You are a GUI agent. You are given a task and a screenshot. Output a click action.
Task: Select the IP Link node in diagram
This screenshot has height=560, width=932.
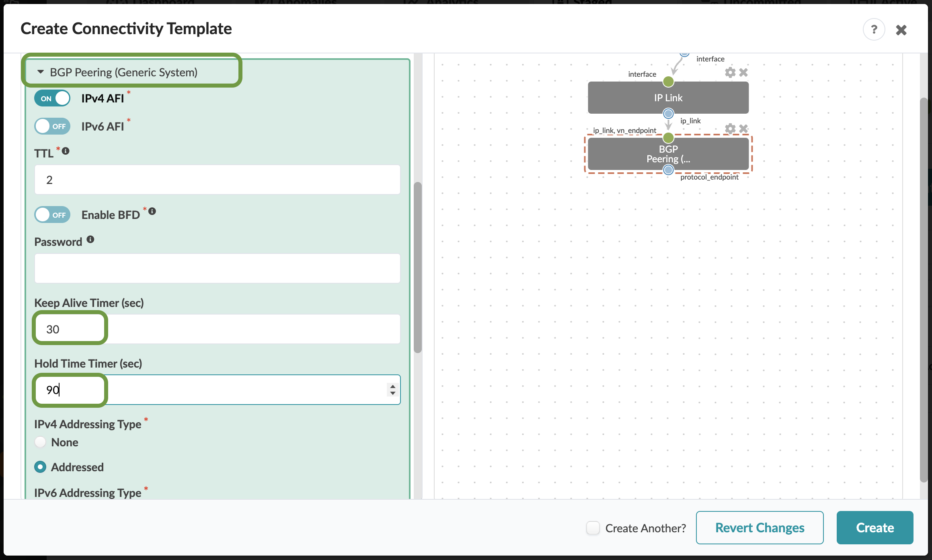668,98
